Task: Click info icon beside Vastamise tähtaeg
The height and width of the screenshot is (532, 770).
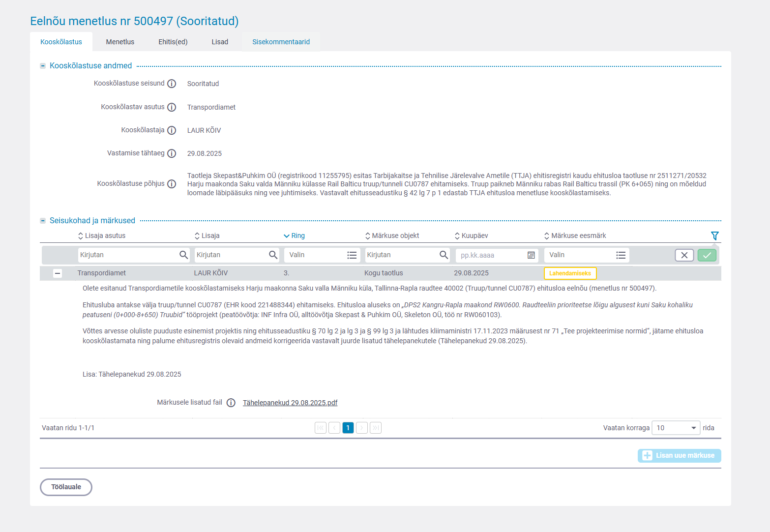Action: (x=172, y=153)
